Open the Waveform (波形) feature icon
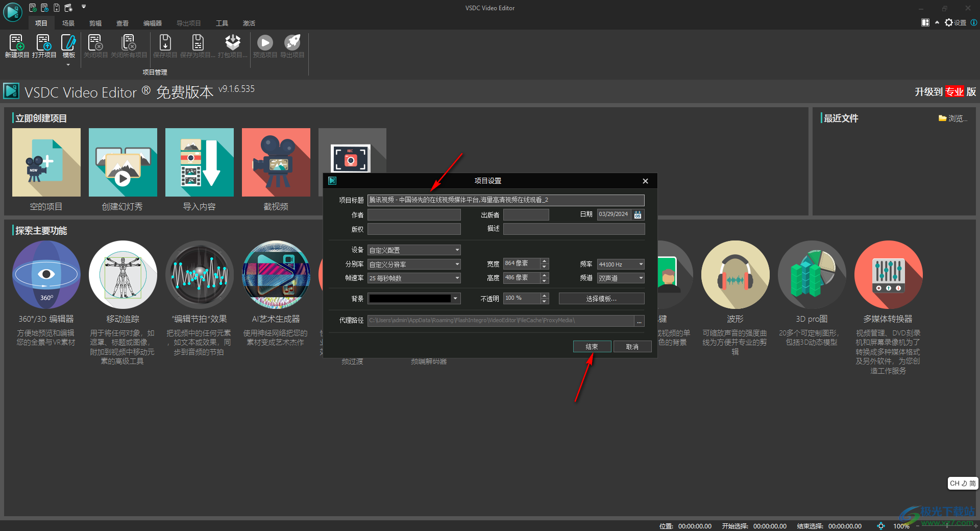The width and height of the screenshot is (980, 531). coord(735,275)
